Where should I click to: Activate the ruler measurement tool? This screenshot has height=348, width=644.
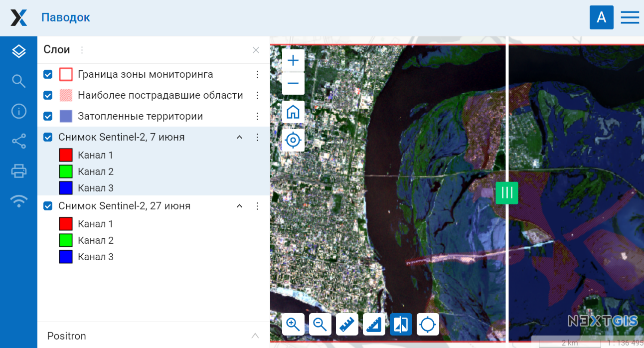(x=347, y=324)
